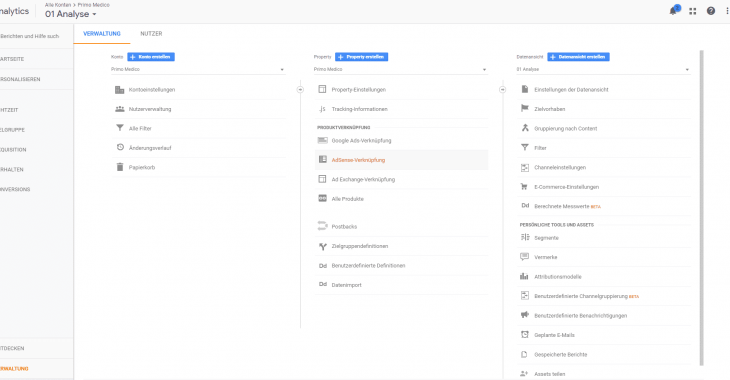
Task: Expand the Property Primo Medico dropdown
Action: tap(400, 69)
